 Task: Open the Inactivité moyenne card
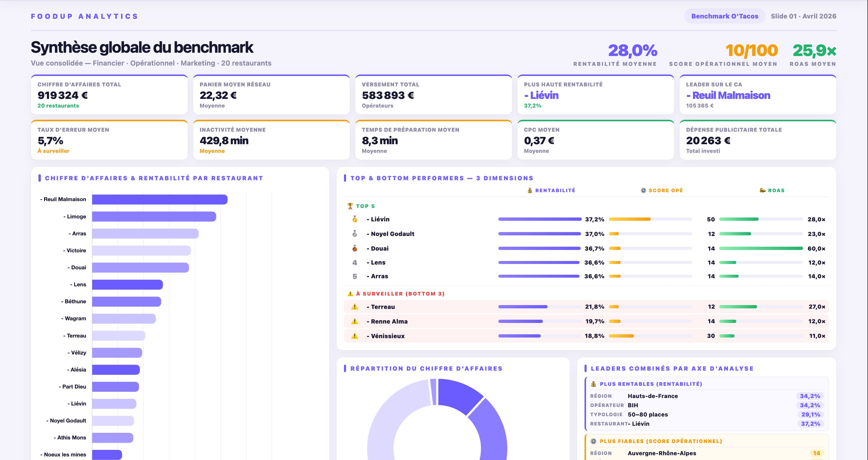[x=271, y=140]
